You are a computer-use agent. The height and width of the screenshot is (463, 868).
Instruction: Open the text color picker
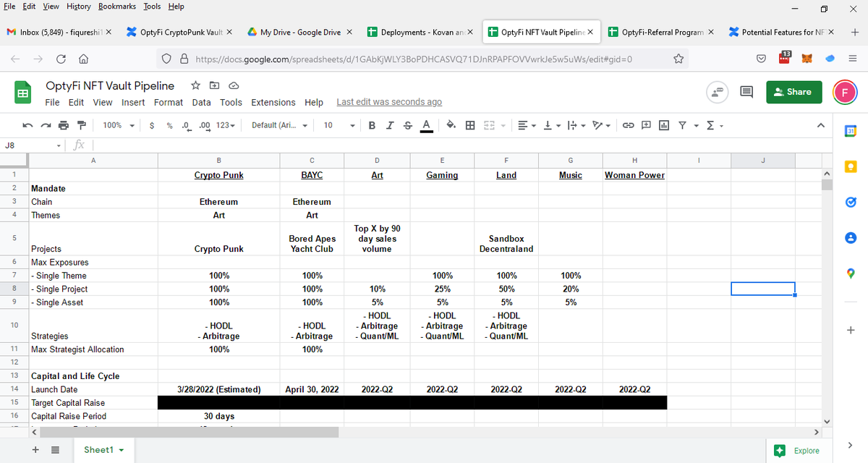(426, 126)
